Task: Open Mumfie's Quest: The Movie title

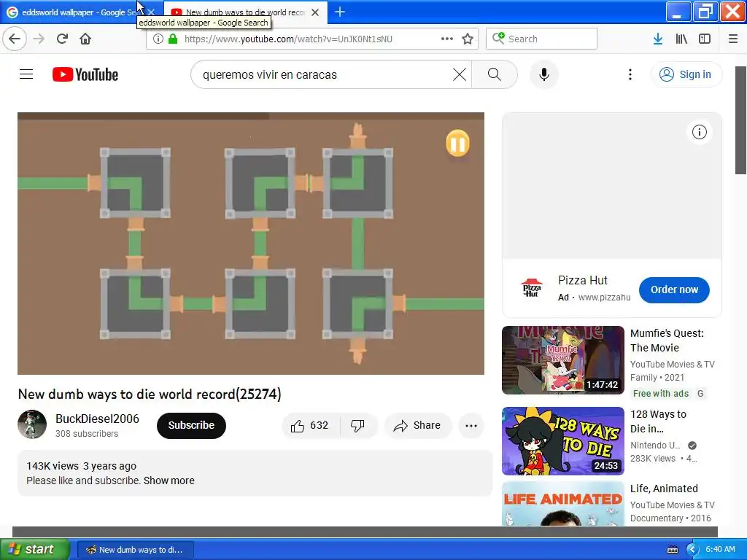Action: coord(667,341)
